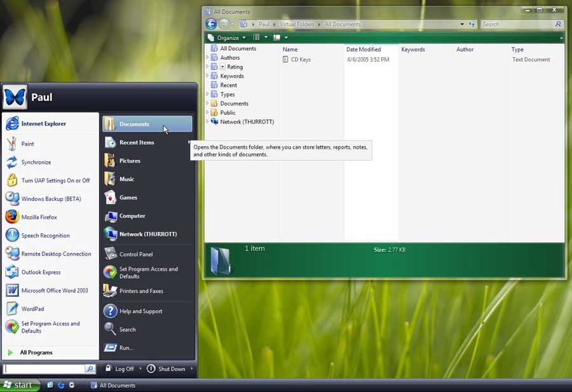This screenshot has height=392, width=572.
Task: Open Paint from the Start menu
Action: point(27,144)
